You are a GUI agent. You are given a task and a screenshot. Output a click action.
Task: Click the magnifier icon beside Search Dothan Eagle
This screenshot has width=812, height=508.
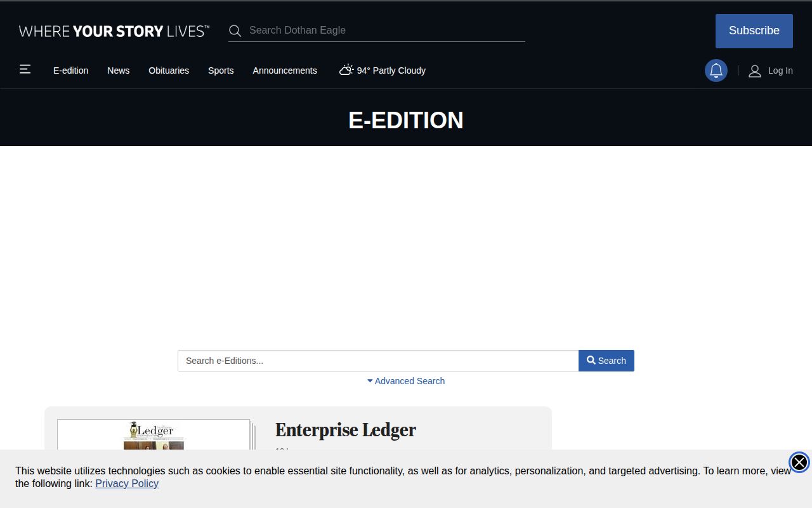coord(235,30)
